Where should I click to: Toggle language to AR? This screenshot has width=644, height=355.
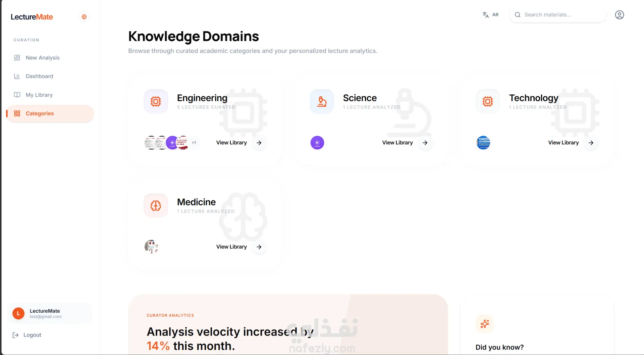(x=490, y=15)
